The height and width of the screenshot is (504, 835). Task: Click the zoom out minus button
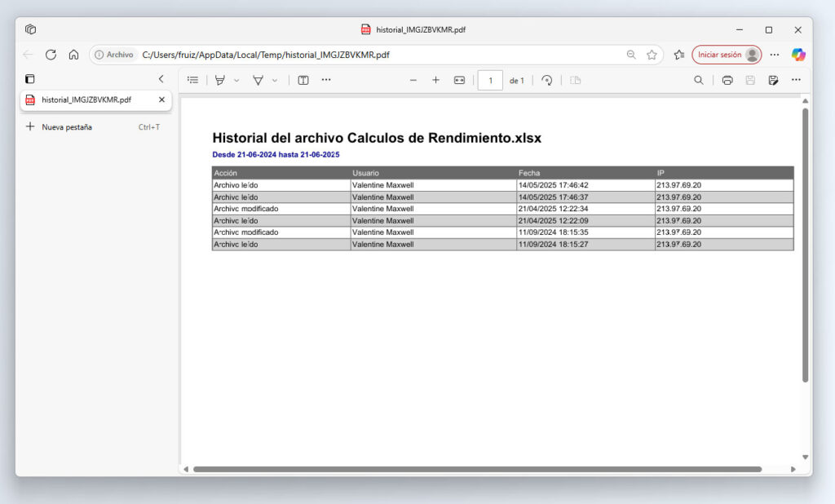(x=413, y=80)
